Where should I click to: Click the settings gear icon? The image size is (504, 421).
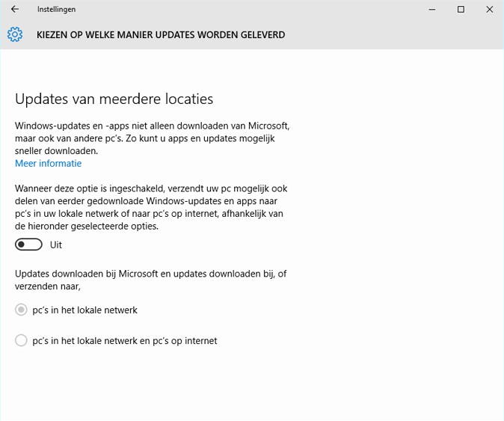15,34
